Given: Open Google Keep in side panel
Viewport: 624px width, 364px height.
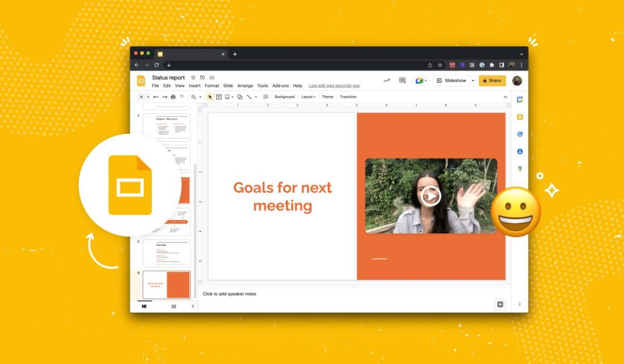Looking at the screenshot, I should coord(519,117).
